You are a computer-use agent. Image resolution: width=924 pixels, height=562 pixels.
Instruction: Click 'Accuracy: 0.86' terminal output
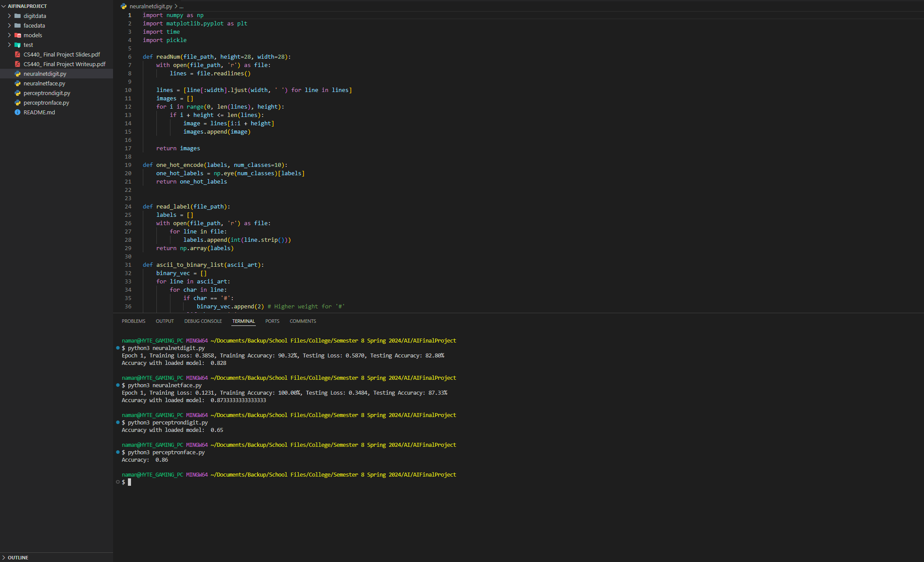145,460
